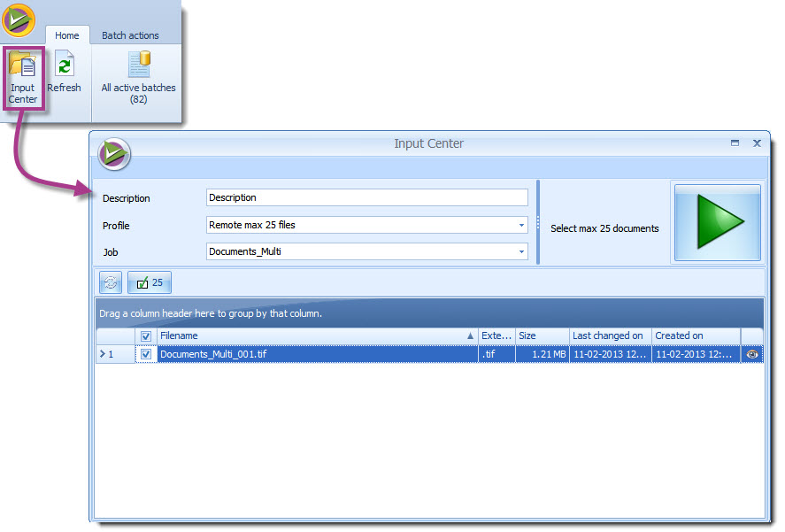Click row indicator number 1
Screen dimensions: 785x532
pos(115,354)
